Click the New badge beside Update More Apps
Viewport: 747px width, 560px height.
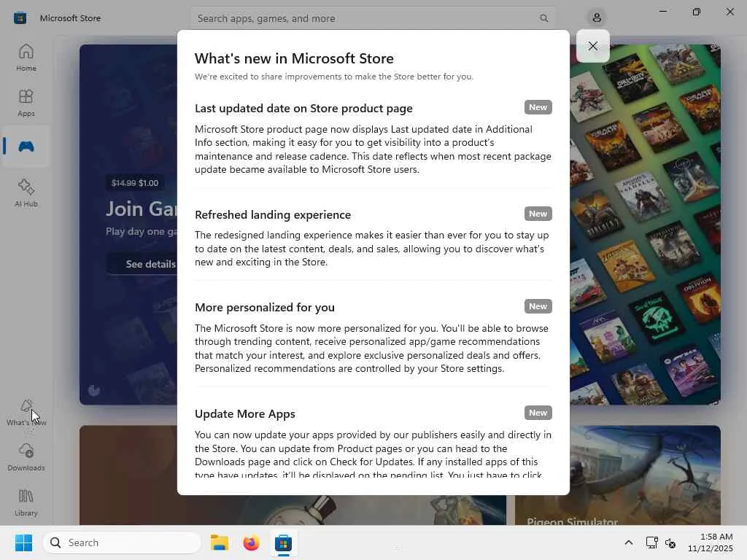538,413
